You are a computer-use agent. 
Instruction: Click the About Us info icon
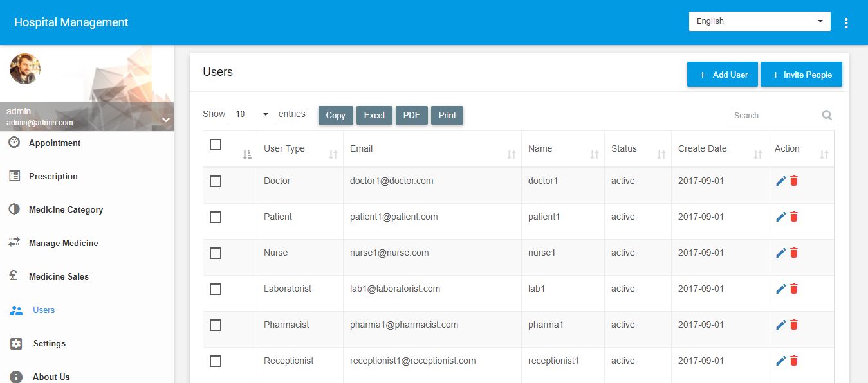click(x=16, y=377)
